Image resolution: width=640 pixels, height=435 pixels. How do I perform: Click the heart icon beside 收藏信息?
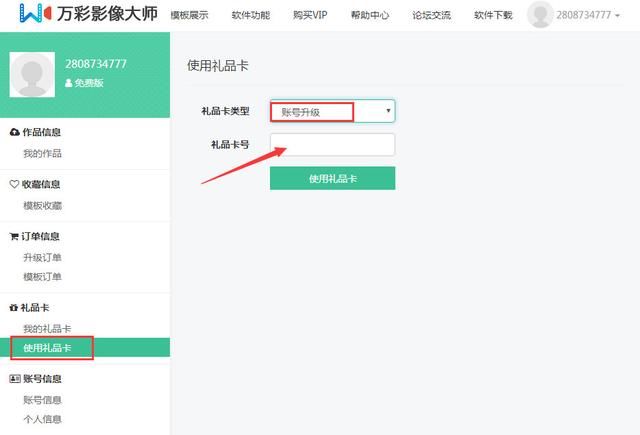[x=14, y=184]
